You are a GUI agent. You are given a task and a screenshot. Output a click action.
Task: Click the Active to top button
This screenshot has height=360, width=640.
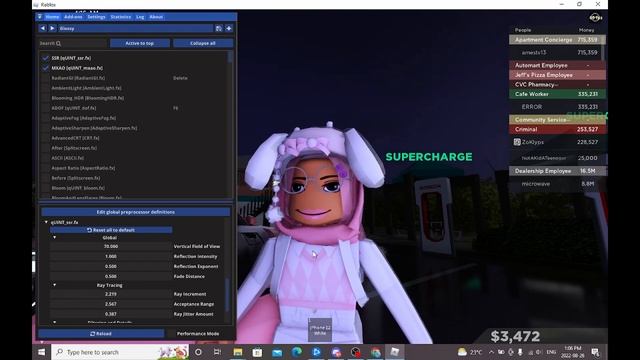tap(140, 43)
